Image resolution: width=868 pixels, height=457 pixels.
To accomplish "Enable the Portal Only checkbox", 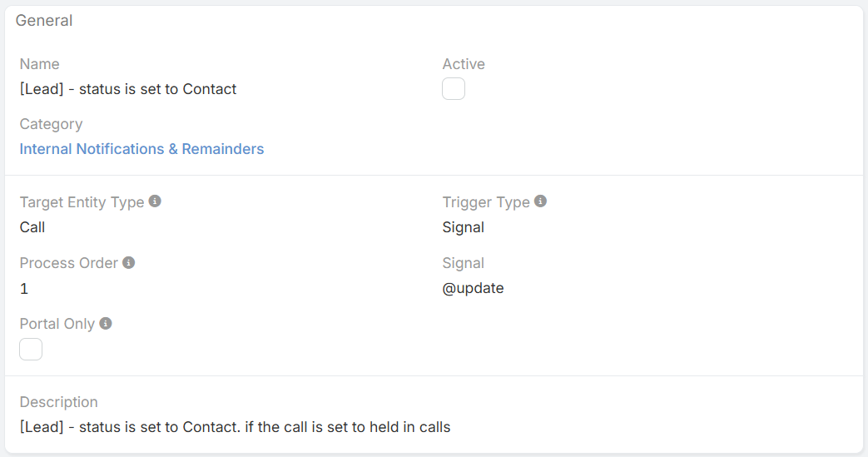I will 31,349.
